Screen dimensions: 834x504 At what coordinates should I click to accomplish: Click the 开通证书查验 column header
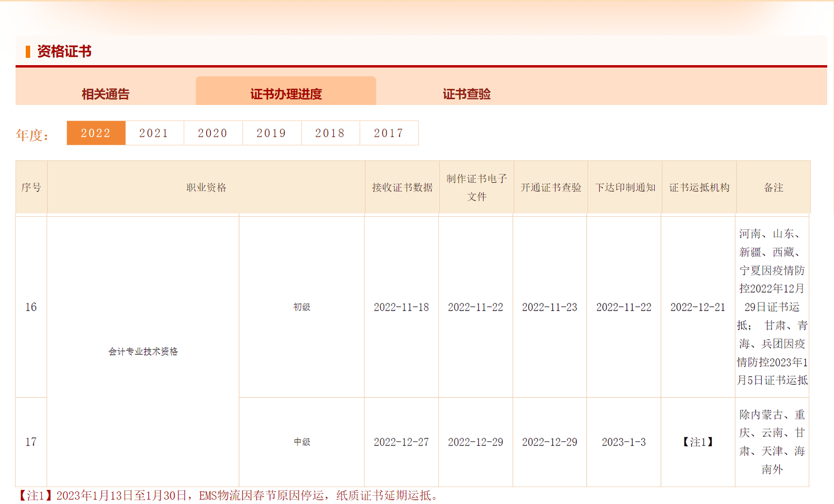[551, 188]
